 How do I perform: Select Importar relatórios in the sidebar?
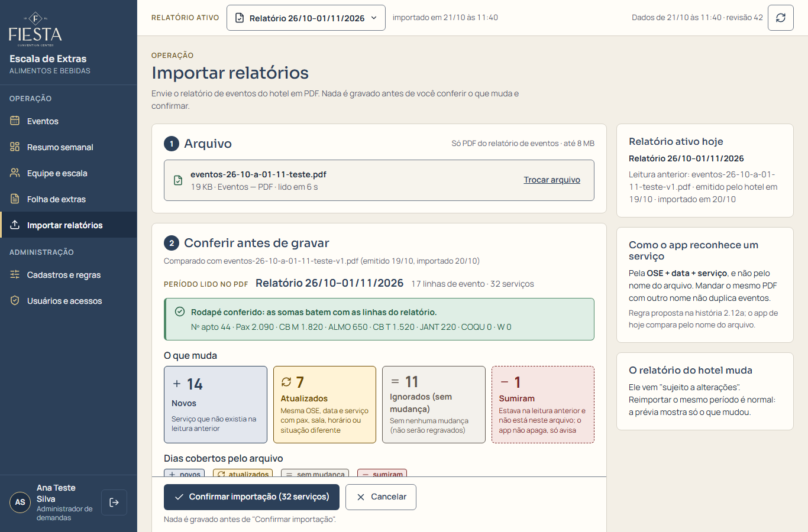(69, 225)
